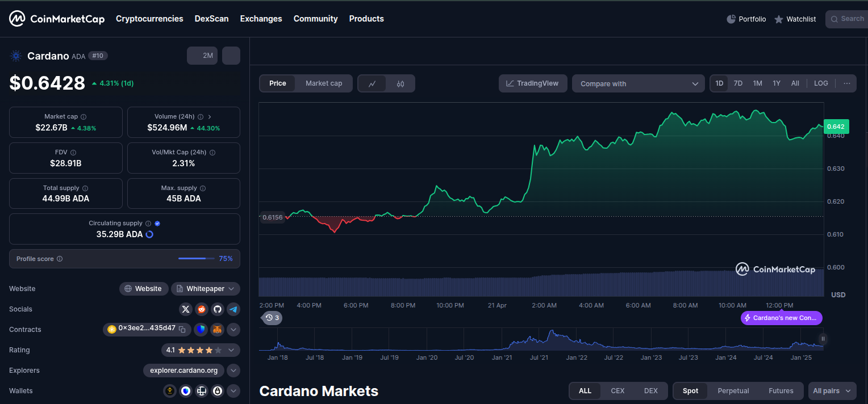This screenshot has width=868, height=404.
Task: Click the Cardano logo next to coin name
Action: click(x=16, y=56)
